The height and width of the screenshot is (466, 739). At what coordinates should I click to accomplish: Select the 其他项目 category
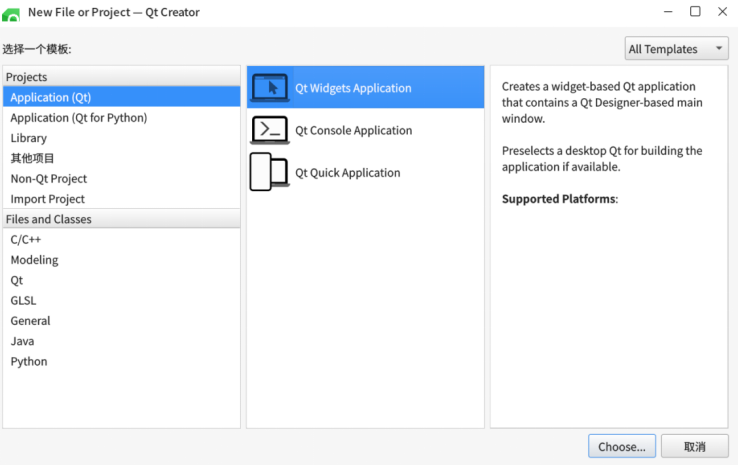pos(122,158)
